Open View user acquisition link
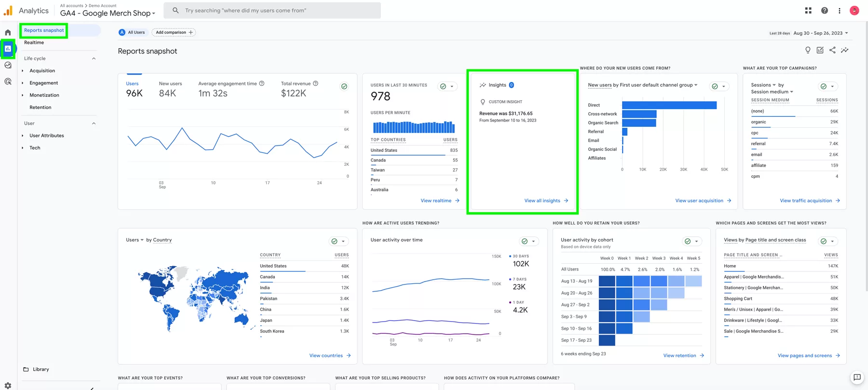 tap(703, 201)
